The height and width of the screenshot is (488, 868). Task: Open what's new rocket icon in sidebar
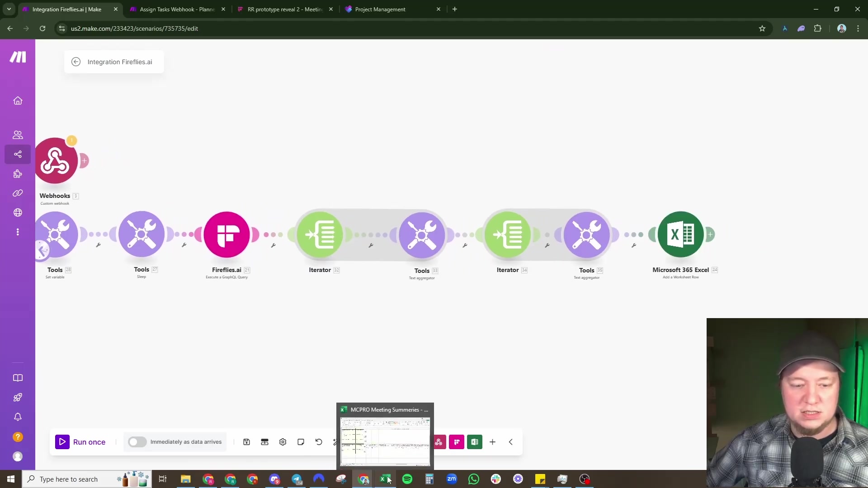coord(18,398)
